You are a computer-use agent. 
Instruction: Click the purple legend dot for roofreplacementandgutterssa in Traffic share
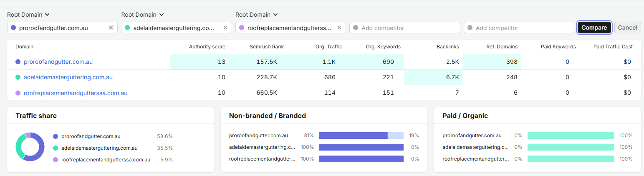tap(56, 160)
